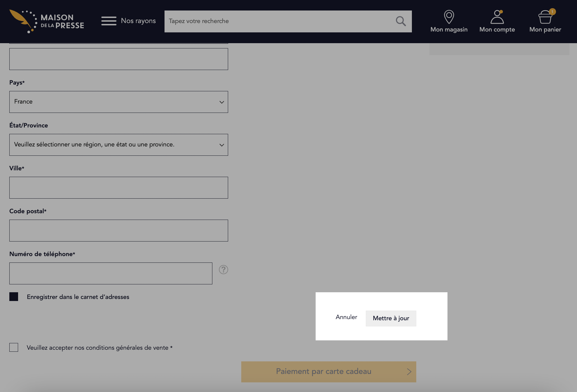
Task: Click the Numéro de téléphone field
Action: click(x=111, y=273)
